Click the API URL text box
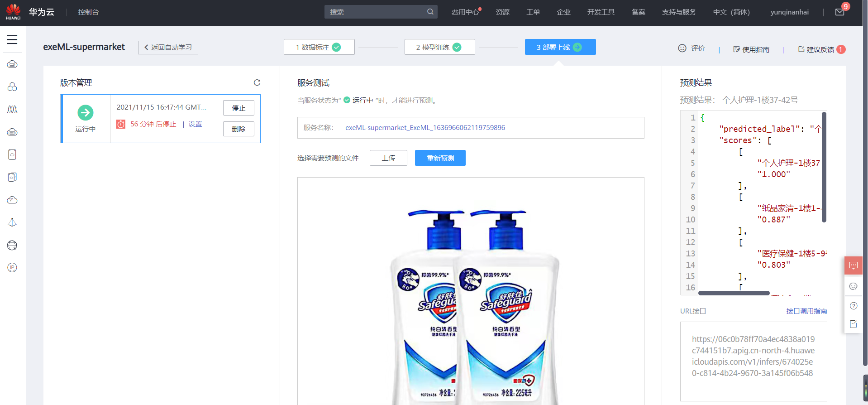868x405 pixels. point(754,362)
